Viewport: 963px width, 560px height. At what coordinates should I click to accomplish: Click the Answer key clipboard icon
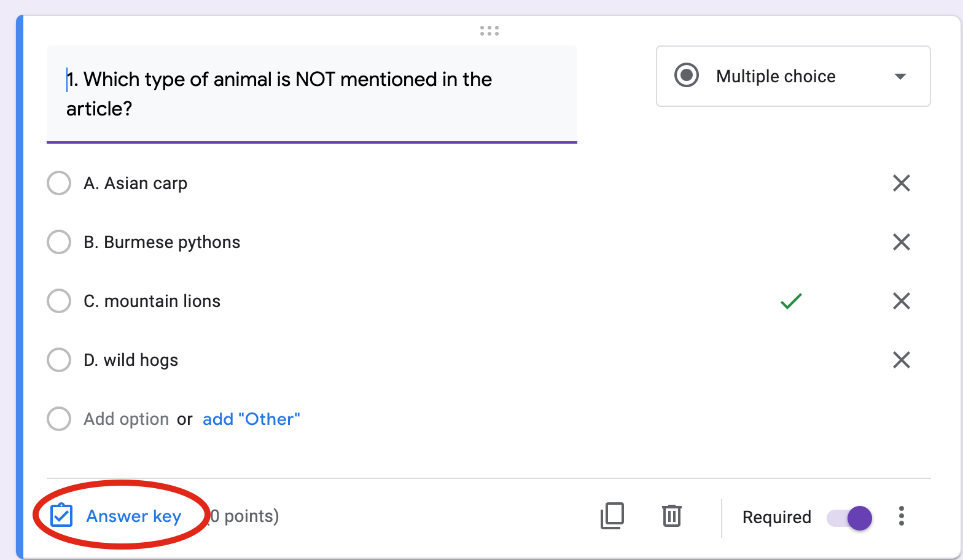[61, 516]
